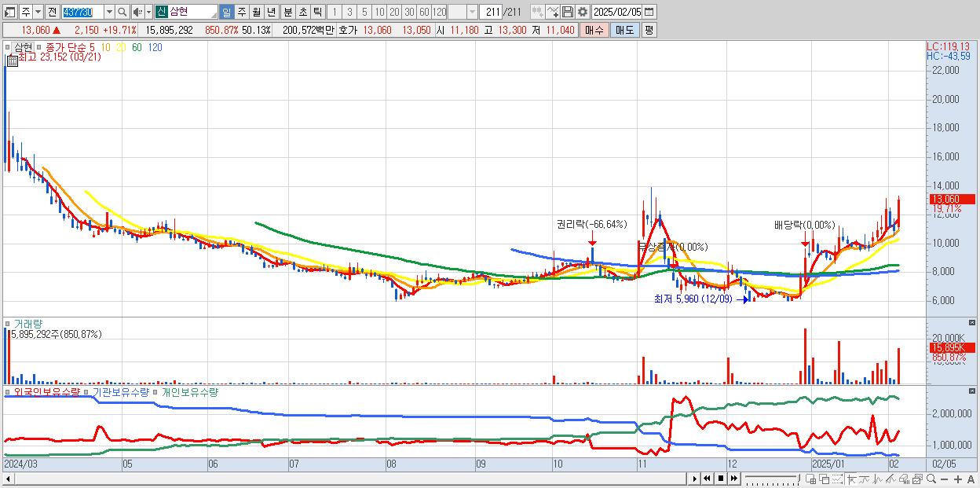Open the dropdown next to speaker icon
Screen dimensions: 980x488
point(147,12)
